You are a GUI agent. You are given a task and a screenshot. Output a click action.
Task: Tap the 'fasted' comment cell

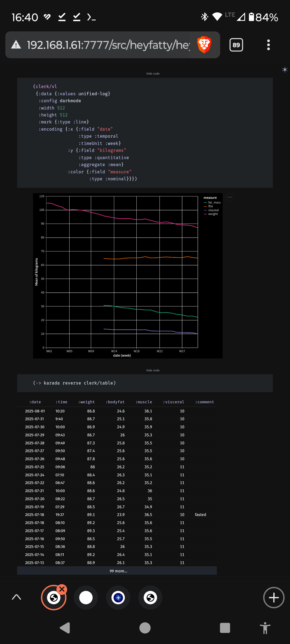[x=201, y=515]
